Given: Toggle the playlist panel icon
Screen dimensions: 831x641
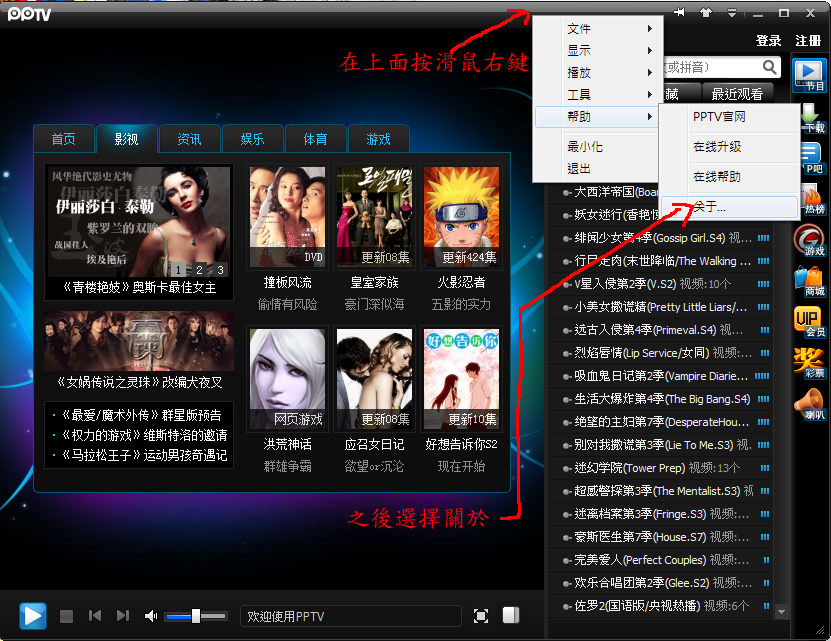Looking at the screenshot, I should tap(511, 615).
